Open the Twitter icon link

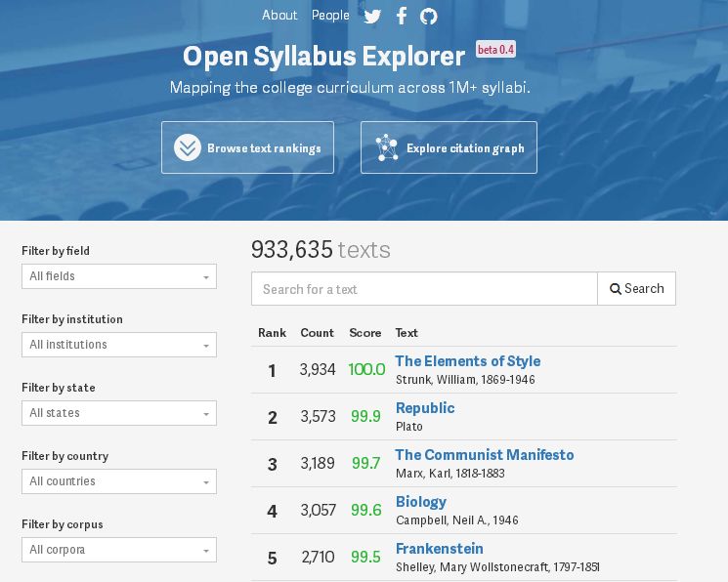click(372, 17)
